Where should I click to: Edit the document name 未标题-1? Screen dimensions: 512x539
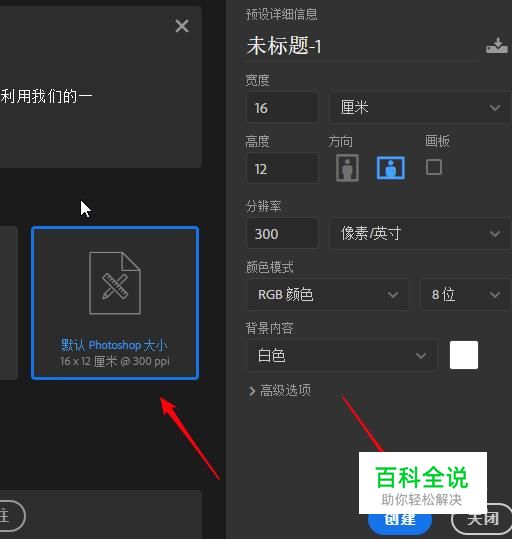284,46
